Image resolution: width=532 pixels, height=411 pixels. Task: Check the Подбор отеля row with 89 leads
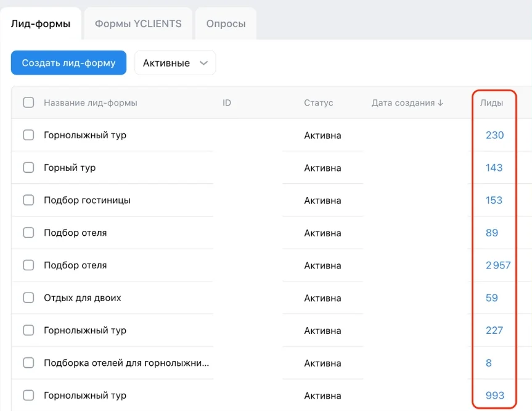pyautogui.click(x=28, y=233)
